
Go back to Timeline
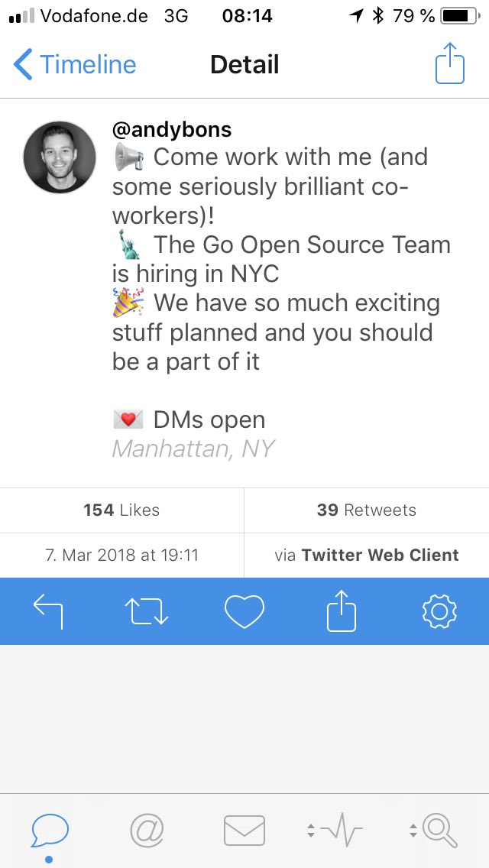(75, 65)
